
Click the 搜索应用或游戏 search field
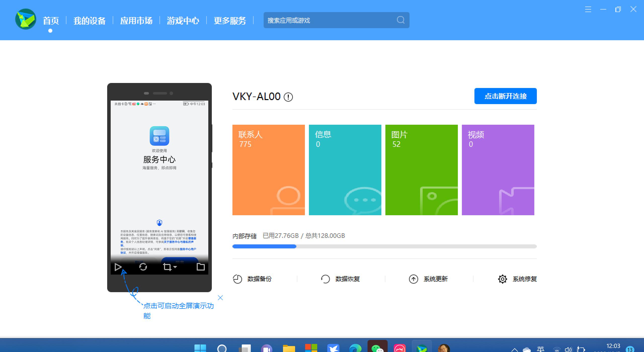tap(327, 20)
